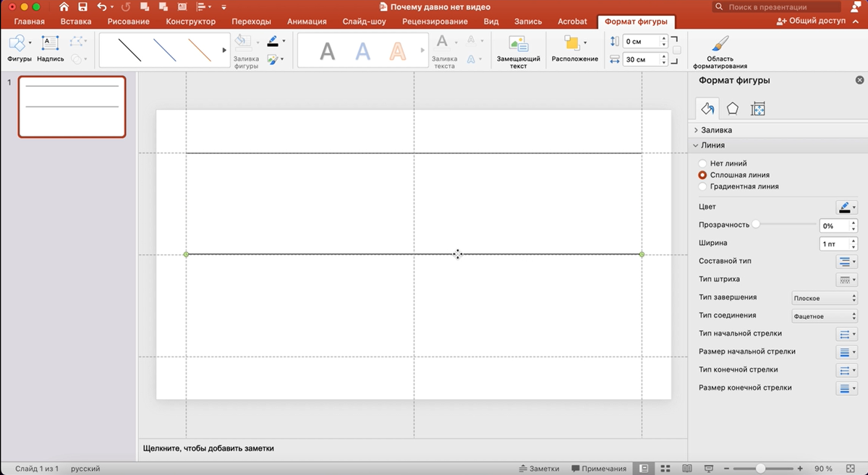
Task: Select the blue WordArt A style
Action: point(362,51)
